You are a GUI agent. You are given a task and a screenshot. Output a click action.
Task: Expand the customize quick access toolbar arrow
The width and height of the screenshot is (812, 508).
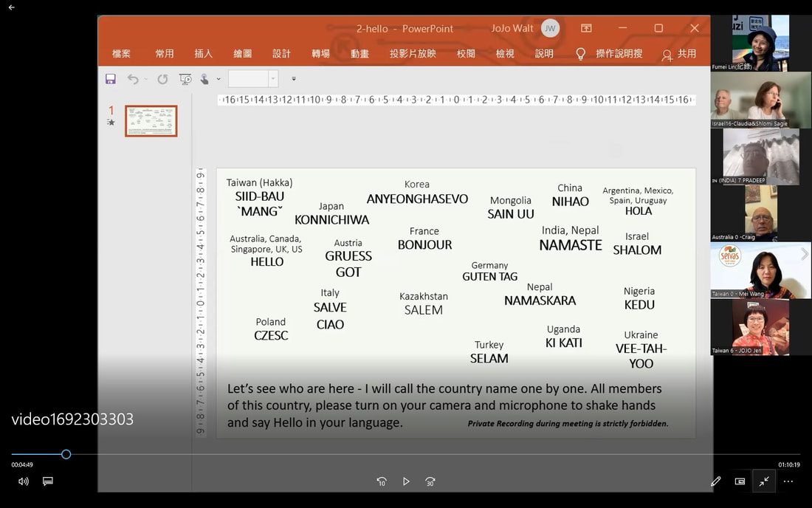tap(294, 79)
